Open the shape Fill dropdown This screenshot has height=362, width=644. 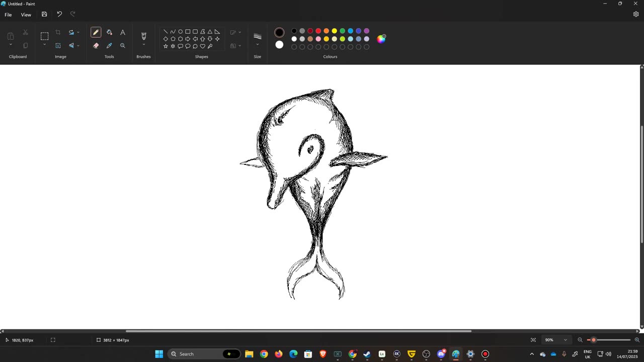coord(239,46)
